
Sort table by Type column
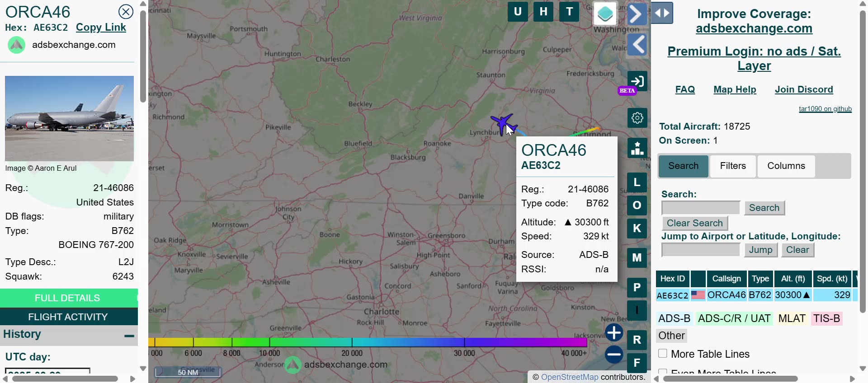point(760,279)
